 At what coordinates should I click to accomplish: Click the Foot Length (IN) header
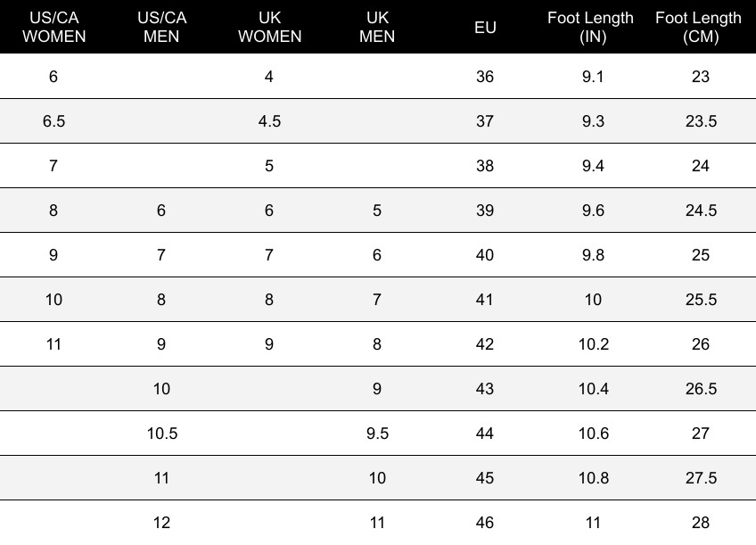point(593,27)
